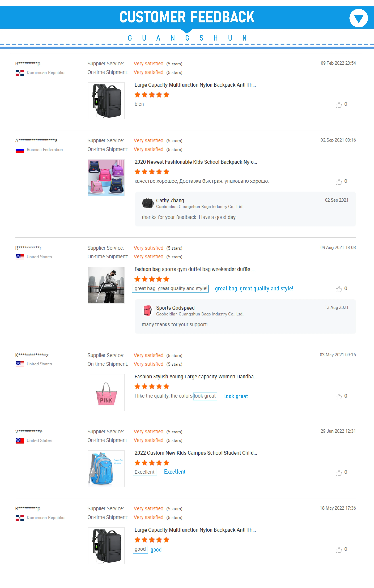Thumbs-up the review that says 'good'
The height and width of the screenshot is (588, 374).
(339, 550)
